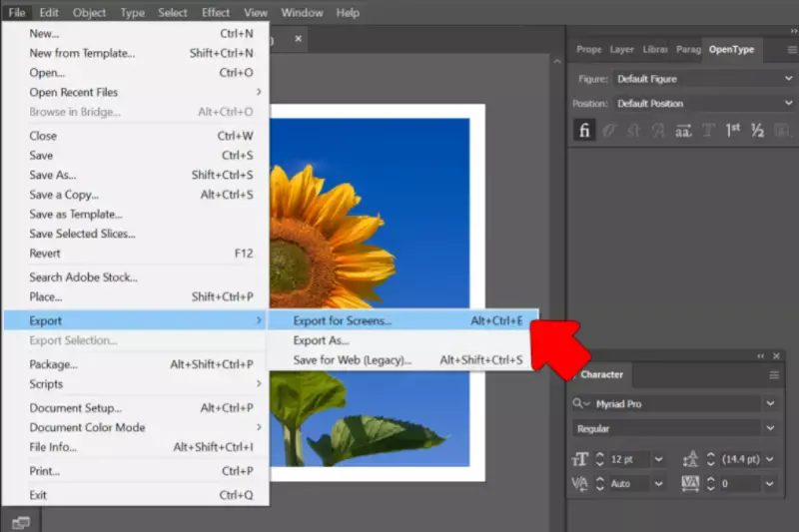799x532 pixels.
Task: Select Package... menu item
Action: click(x=136, y=364)
